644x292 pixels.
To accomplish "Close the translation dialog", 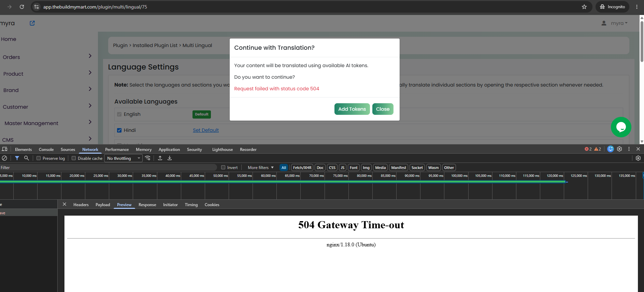I will tap(383, 109).
